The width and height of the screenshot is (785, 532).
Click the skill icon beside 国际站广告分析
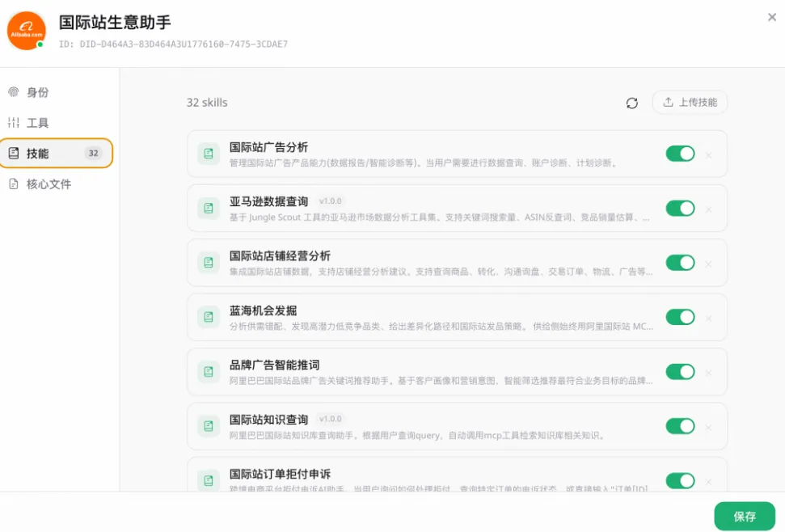(x=209, y=154)
